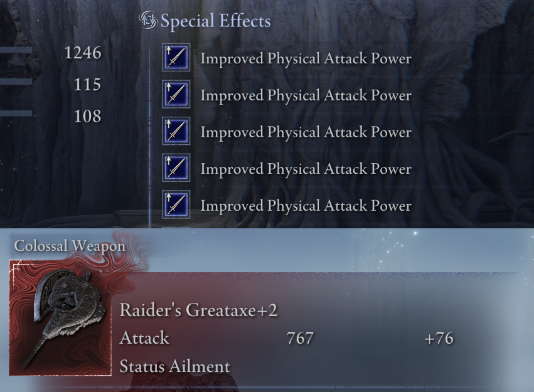Screen dimensions: 534x392
Task: Select the third Improved Physical Attack Power sword icon
Action: click(x=176, y=131)
